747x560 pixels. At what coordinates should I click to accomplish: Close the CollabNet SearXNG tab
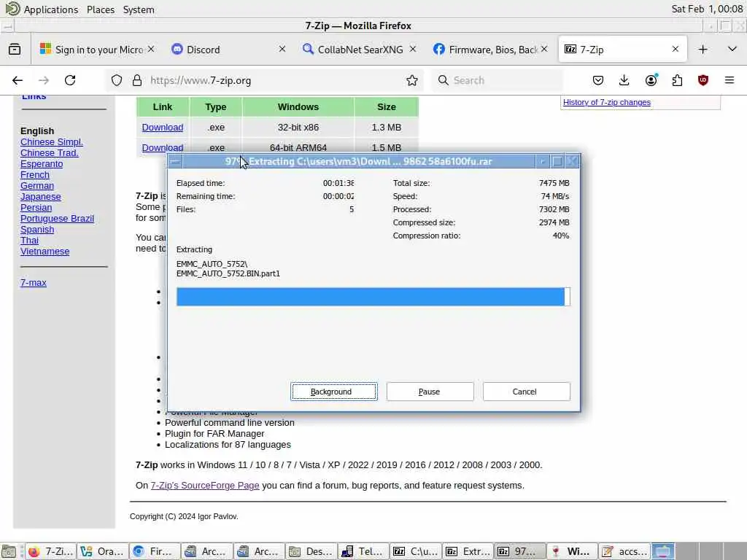point(413,49)
